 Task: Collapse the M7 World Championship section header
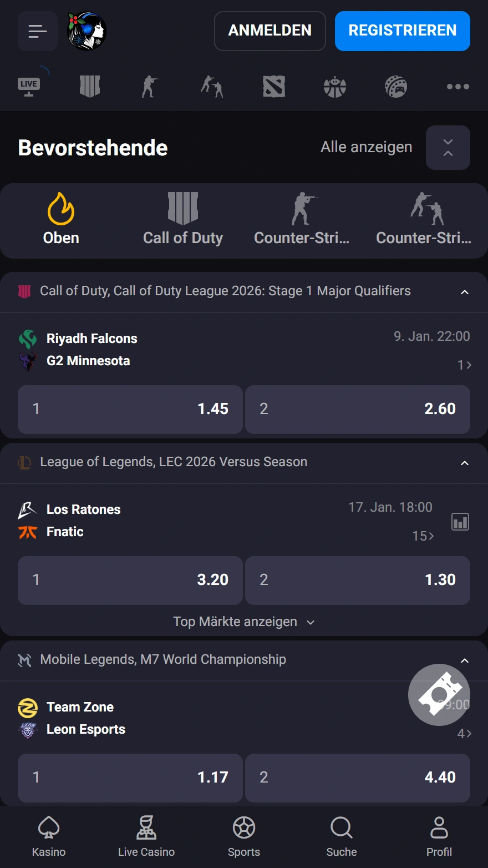click(x=465, y=660)
